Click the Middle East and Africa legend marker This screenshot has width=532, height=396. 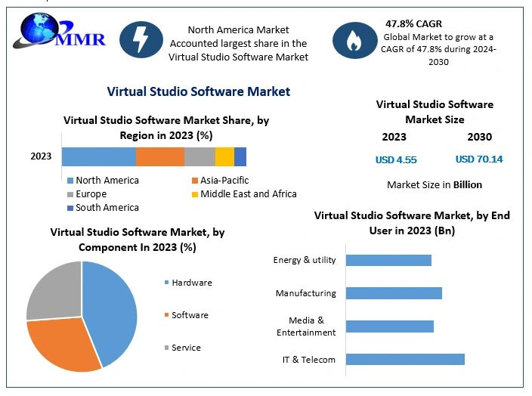[194, 194]
